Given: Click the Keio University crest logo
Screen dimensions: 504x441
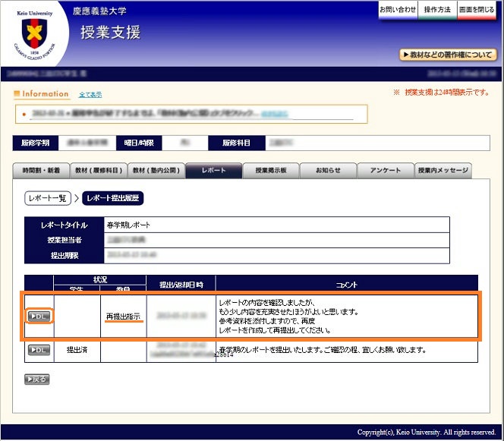Looking at the screenshot, I should click(33, 33).
